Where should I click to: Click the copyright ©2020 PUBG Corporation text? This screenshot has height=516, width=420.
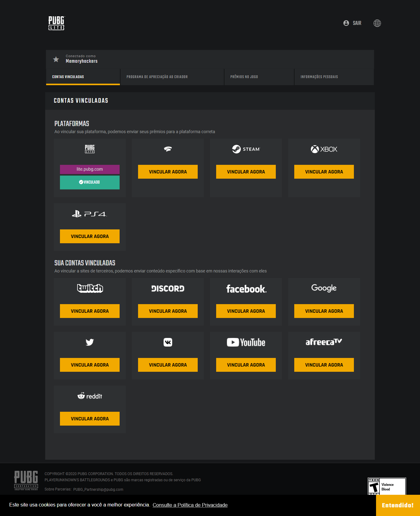tap(109, 474)
